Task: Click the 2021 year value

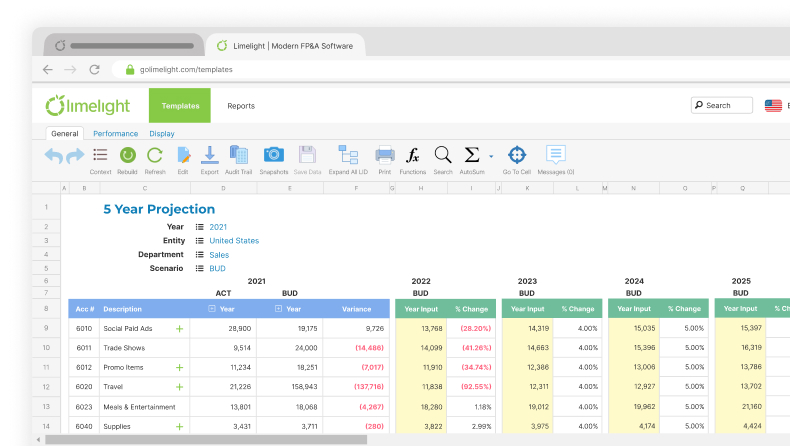Action: pos(218,227)
